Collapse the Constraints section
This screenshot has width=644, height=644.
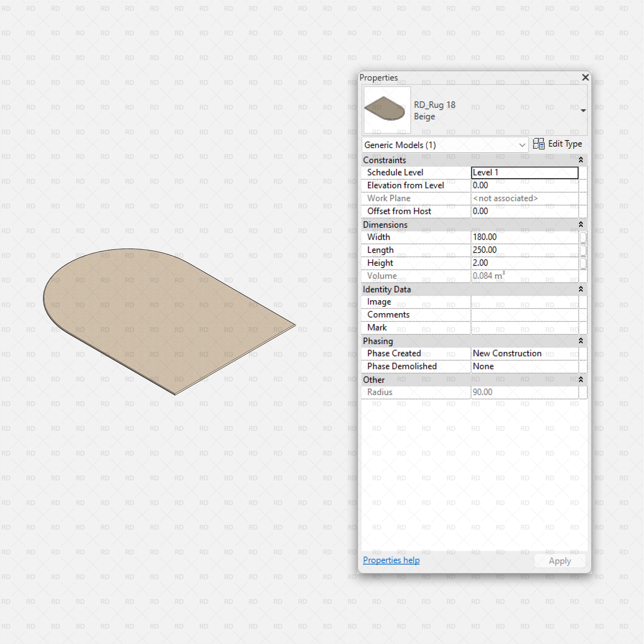tap(581, 160)
